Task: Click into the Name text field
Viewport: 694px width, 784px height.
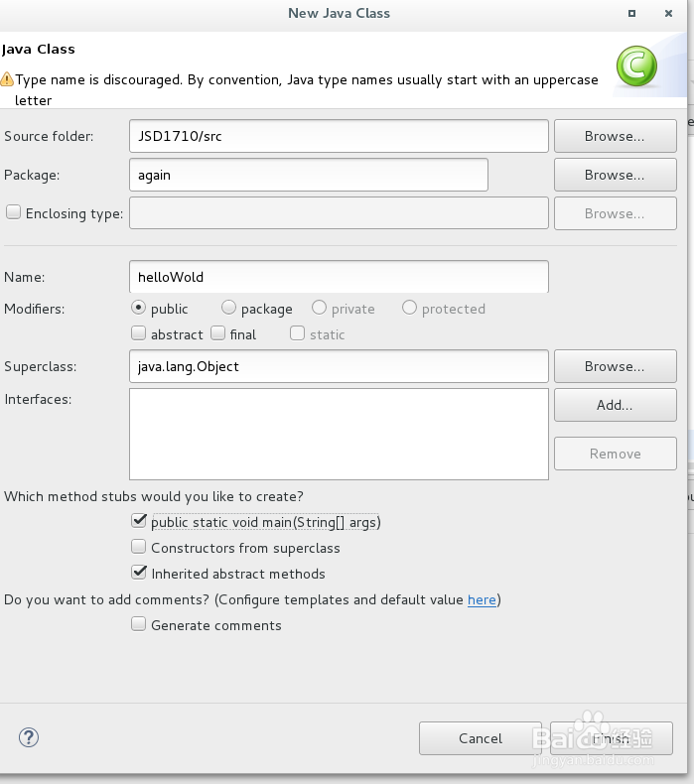Action: (339, 277)
